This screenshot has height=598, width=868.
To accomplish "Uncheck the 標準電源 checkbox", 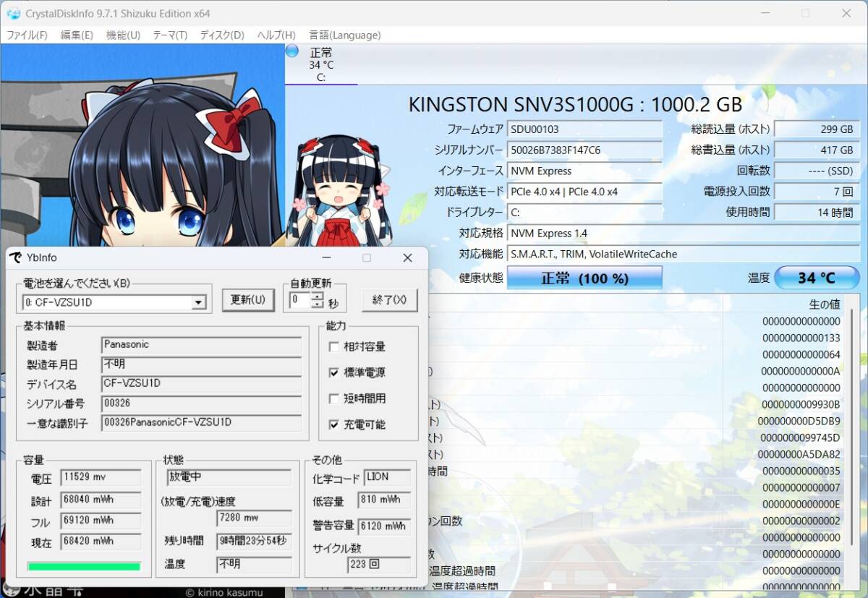I will (x=333, y=372).
